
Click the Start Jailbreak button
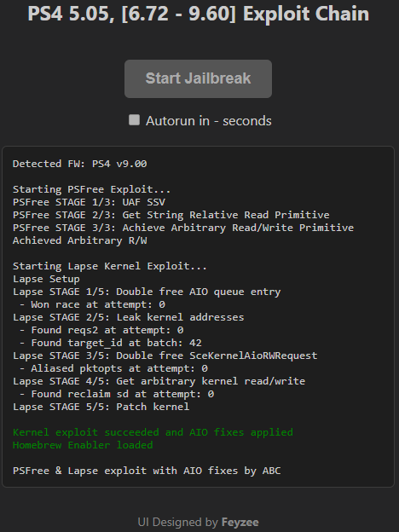coord(198,78)
